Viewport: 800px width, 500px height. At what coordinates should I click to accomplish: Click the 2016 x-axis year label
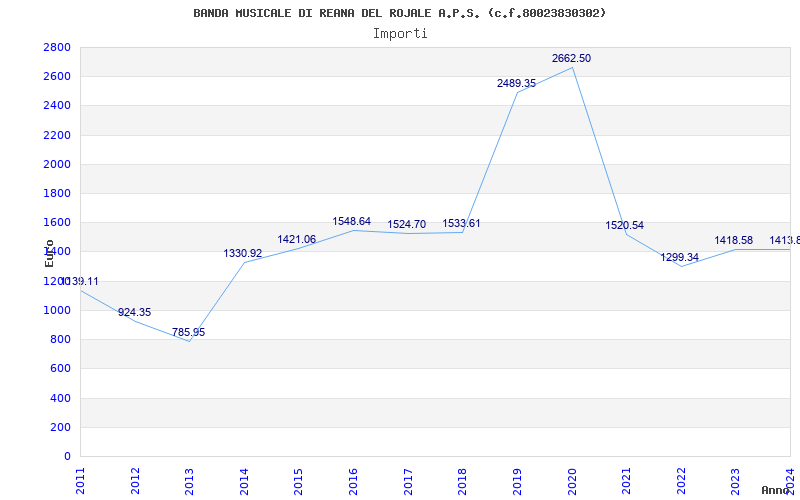tap(353, 481)
